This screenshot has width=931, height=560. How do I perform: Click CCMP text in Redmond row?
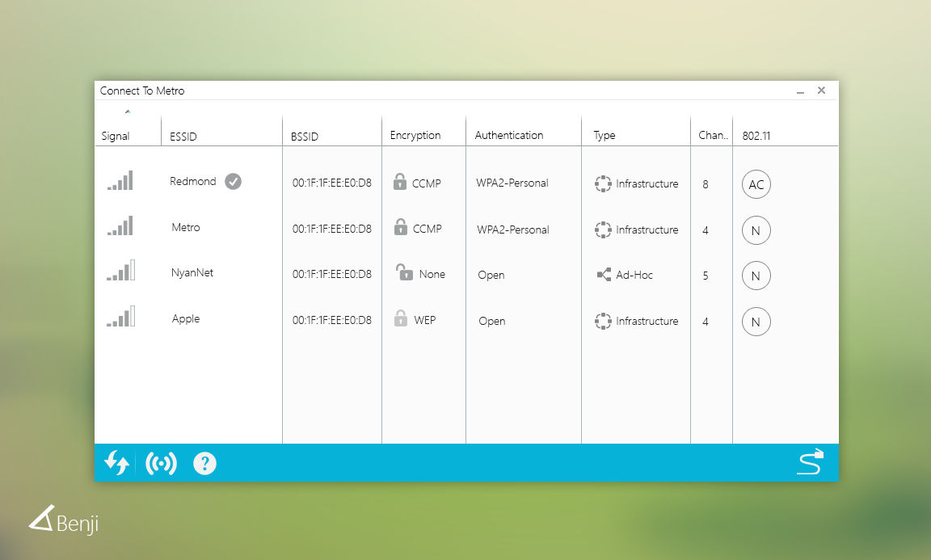coord(427,183)
